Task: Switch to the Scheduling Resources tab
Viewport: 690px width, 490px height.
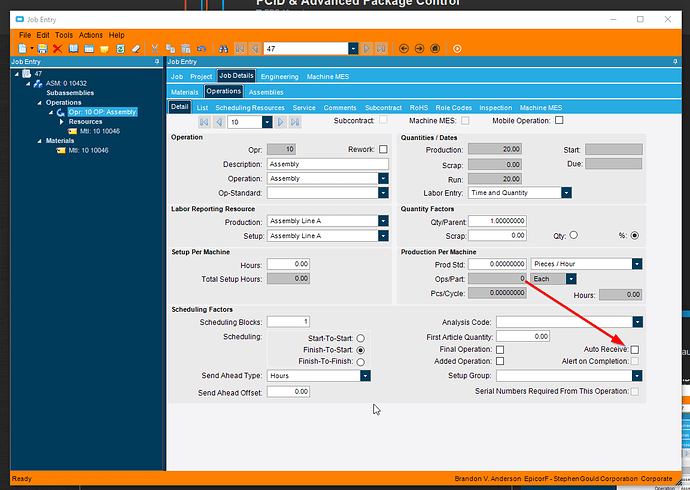Action: point(250,108)
